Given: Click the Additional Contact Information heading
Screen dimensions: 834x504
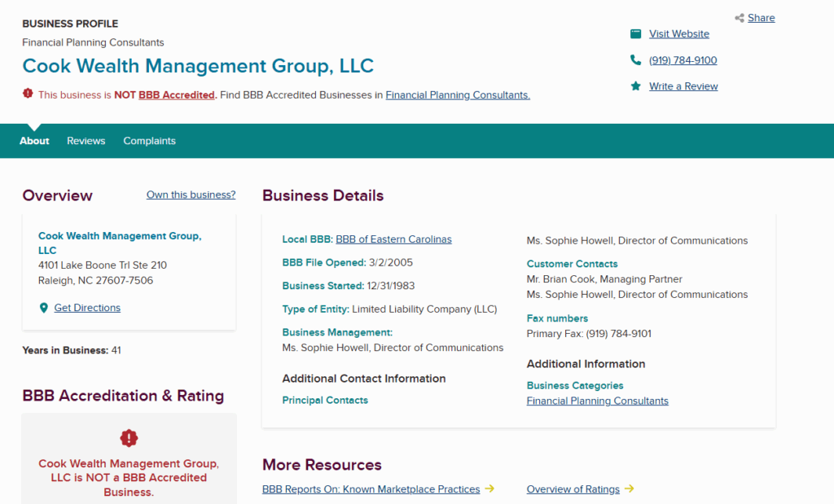Looking at the screenshot, I should (364, 379).
